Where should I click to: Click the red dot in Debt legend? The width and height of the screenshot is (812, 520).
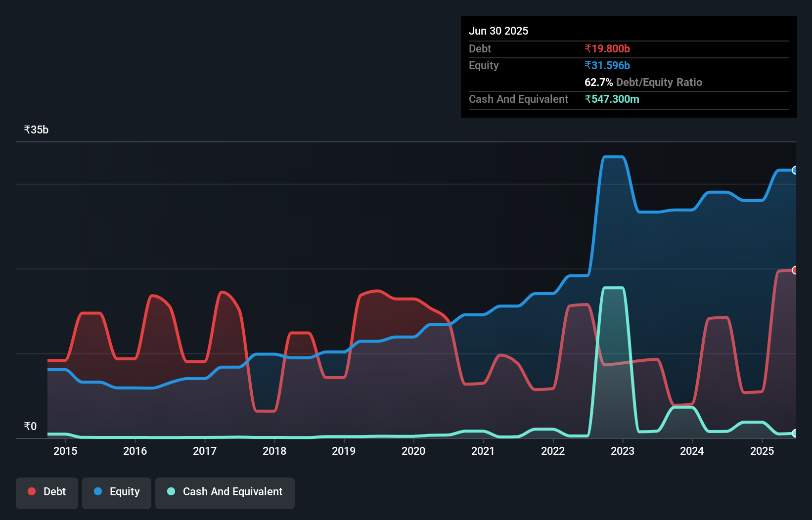pos(32,491)
